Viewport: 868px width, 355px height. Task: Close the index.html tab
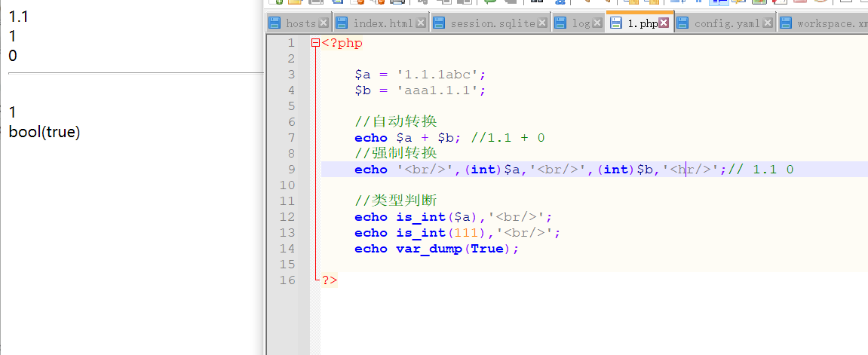422,23
